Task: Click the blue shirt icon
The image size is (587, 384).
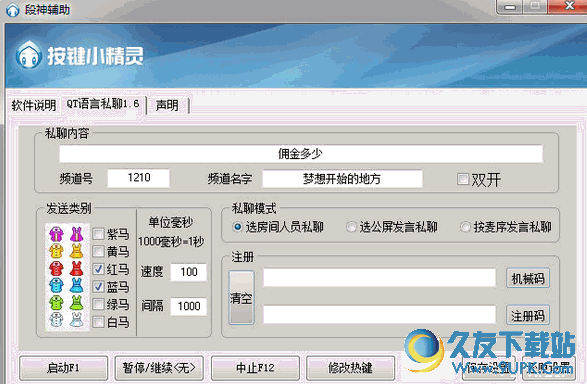Action: point(56,286)
